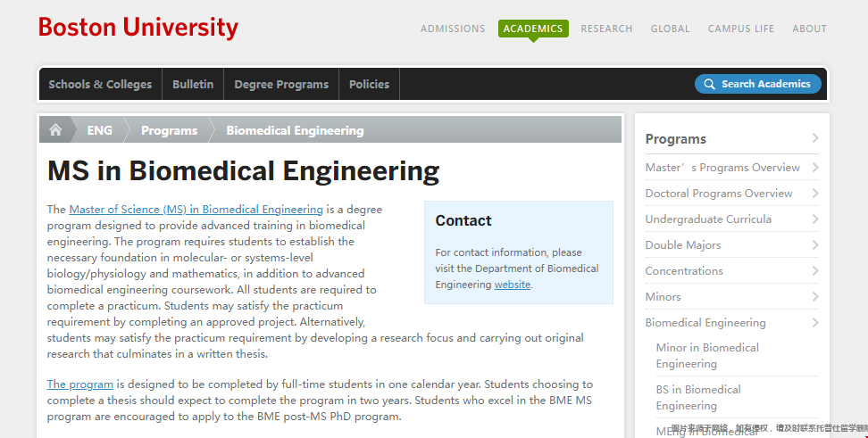Click the ENG breadcrumb item

100,130
